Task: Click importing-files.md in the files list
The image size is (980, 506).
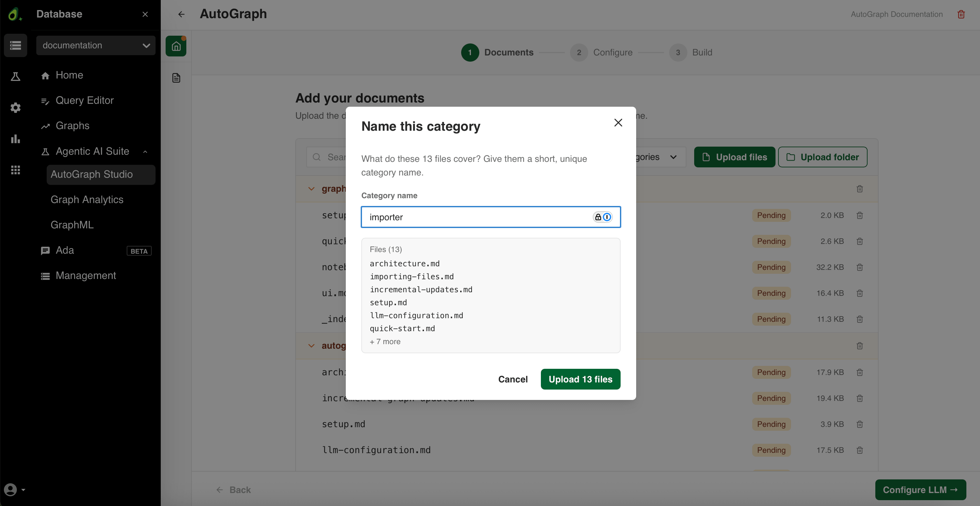Action: pyautogui.click(x=412, y=276)
